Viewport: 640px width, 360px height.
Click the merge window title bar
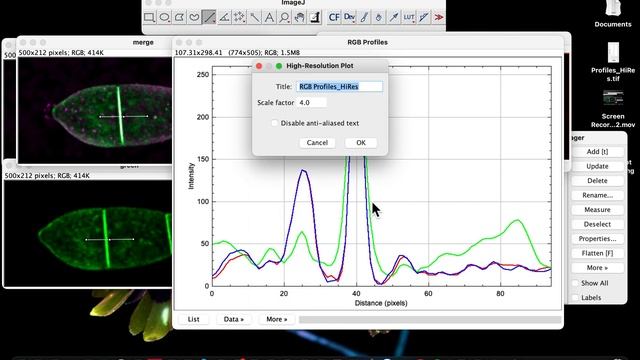pyautogui.click(x=95, y=42)
